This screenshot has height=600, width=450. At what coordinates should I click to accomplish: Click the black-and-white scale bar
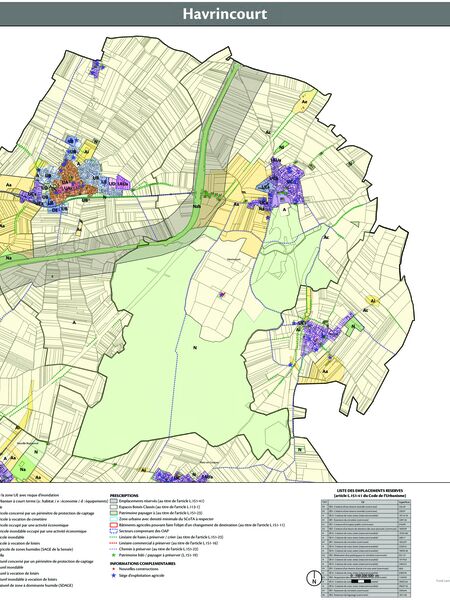click(362, 581)
